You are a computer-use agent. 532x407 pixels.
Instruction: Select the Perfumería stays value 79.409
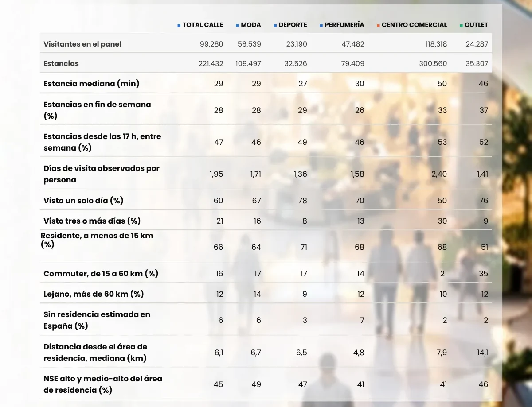[353, 63]
